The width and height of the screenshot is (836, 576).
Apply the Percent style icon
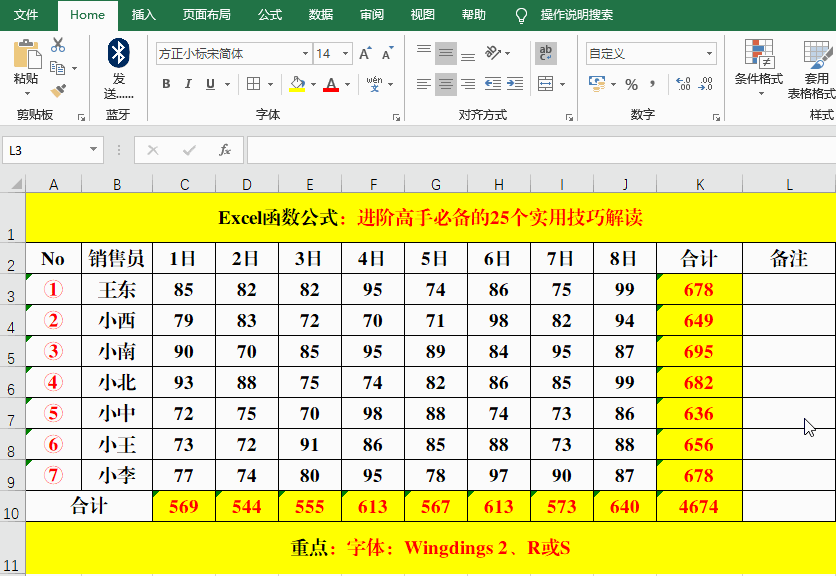[x=631, y=84]
